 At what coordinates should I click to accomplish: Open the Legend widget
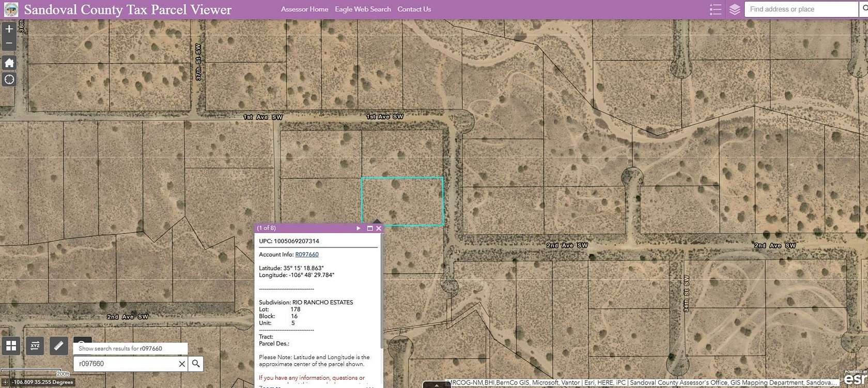[716, 9]
